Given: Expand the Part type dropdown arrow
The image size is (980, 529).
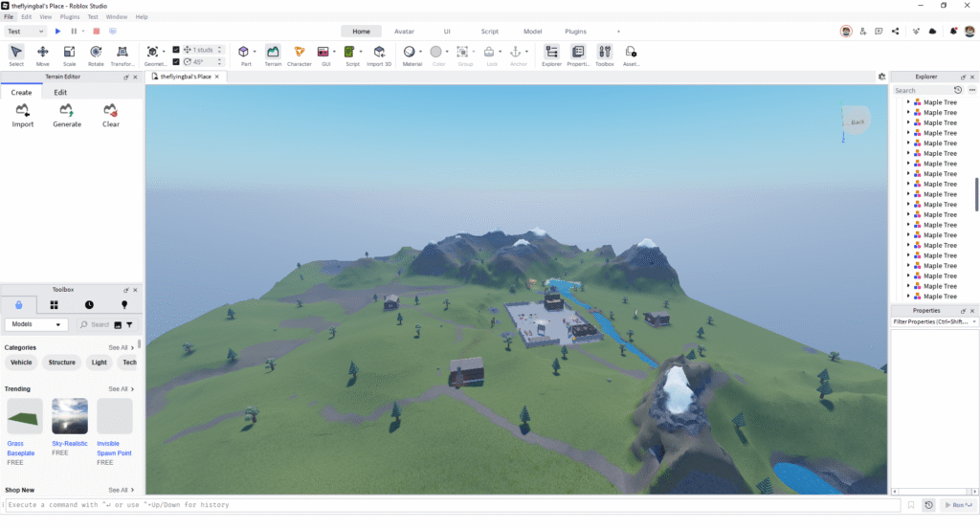Looking at the screenshot, I should click(x=255, y=52).
